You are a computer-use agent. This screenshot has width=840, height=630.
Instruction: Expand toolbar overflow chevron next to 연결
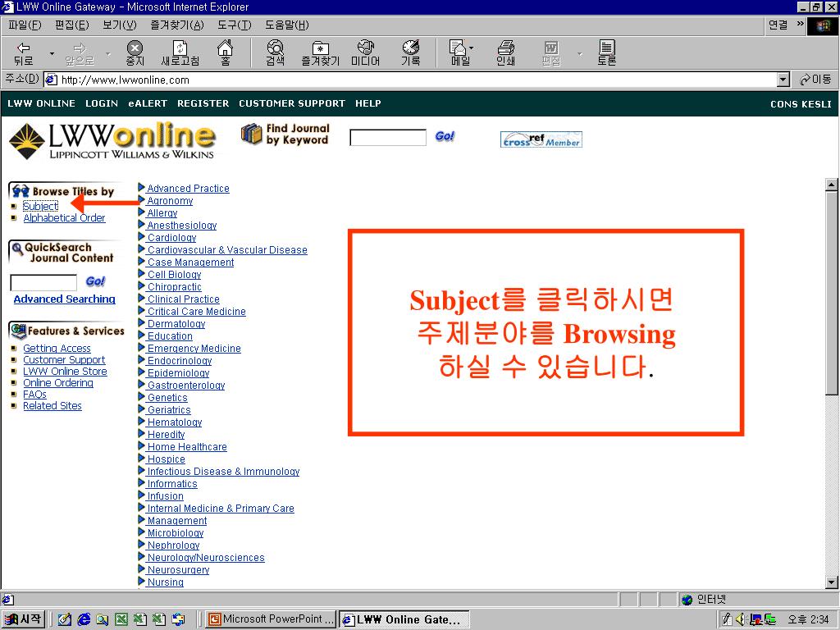click(801, 24)
